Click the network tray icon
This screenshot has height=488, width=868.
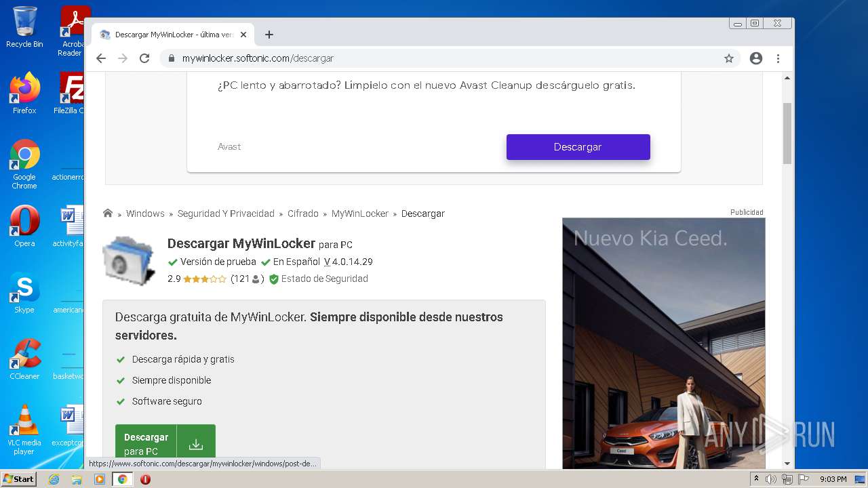point(787,479)
